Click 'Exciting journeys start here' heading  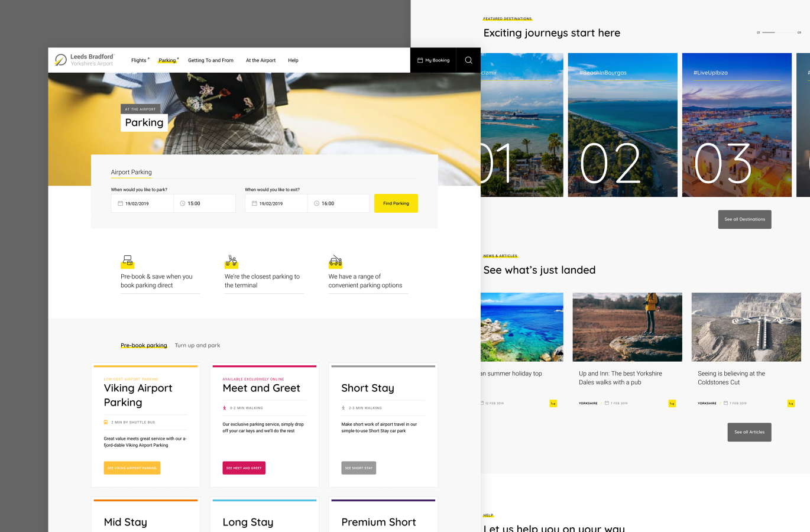(552, 33)
